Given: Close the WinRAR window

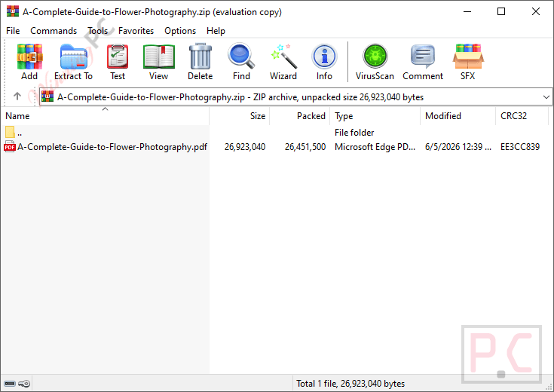Looking at the screenshot, I should (536, 11).
